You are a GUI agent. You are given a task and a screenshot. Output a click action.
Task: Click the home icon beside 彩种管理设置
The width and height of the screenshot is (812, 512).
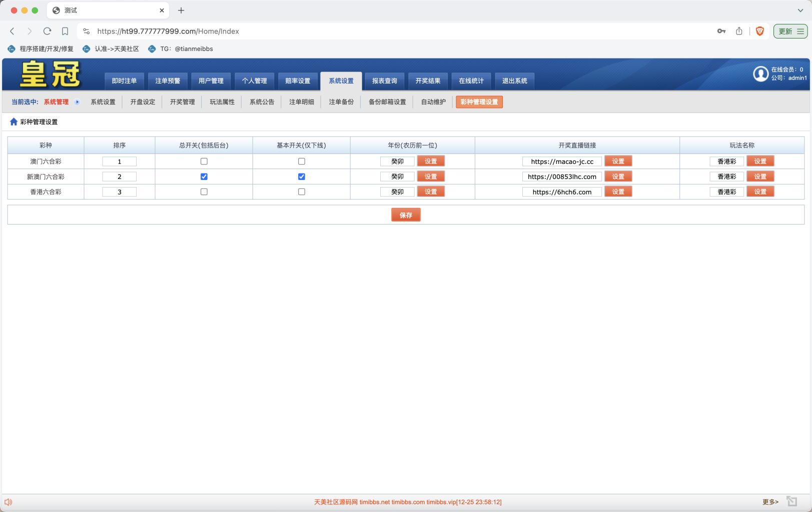tap(14, 122)
